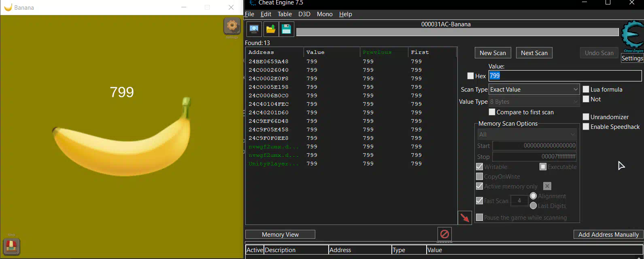Open the Scan Type dropdown
Screen dimensions: 644x259
pyautogui.click(x=534, y=89)
